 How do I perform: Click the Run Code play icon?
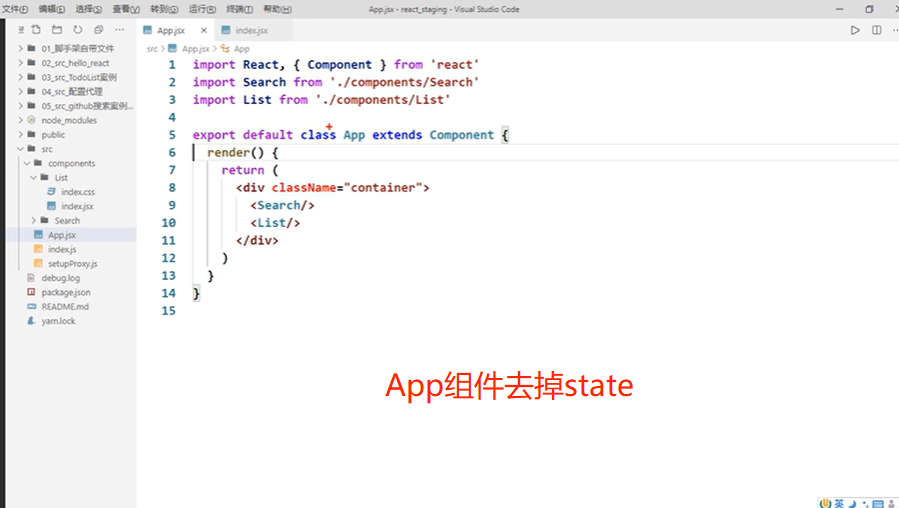click(x=855, y=30)
